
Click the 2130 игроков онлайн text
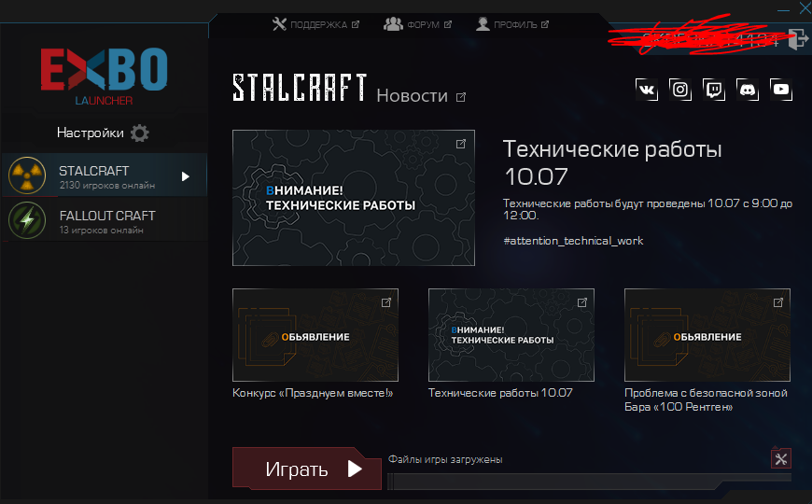[107, 186]
